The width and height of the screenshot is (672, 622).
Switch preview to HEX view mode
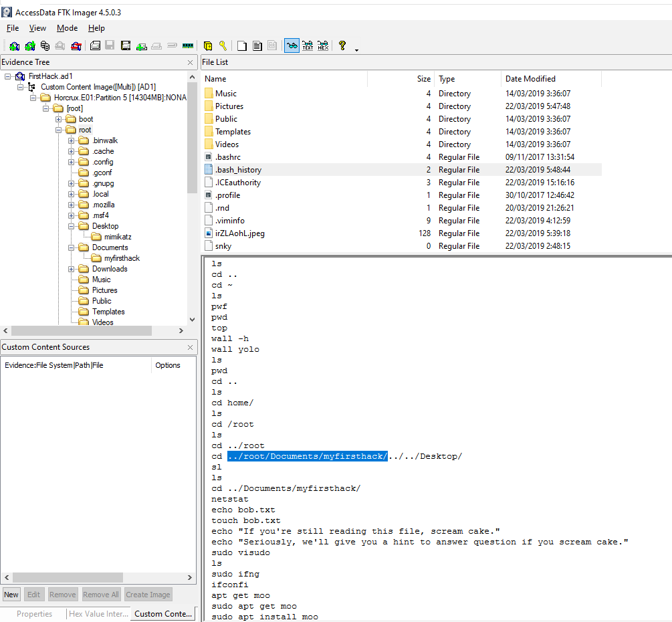pyautogui.click(x=323, y=45)
